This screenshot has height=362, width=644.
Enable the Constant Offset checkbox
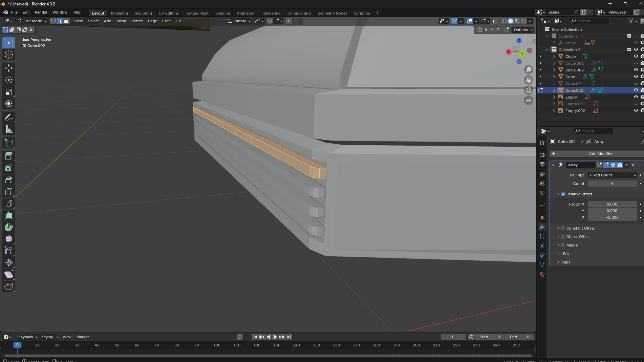pyautogui.click(x=563, y=228)
